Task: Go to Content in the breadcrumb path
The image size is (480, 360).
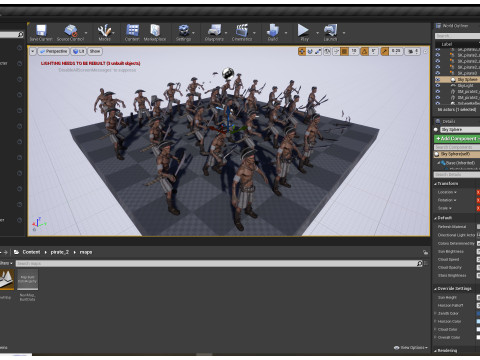Action: [x=31, y=252]
